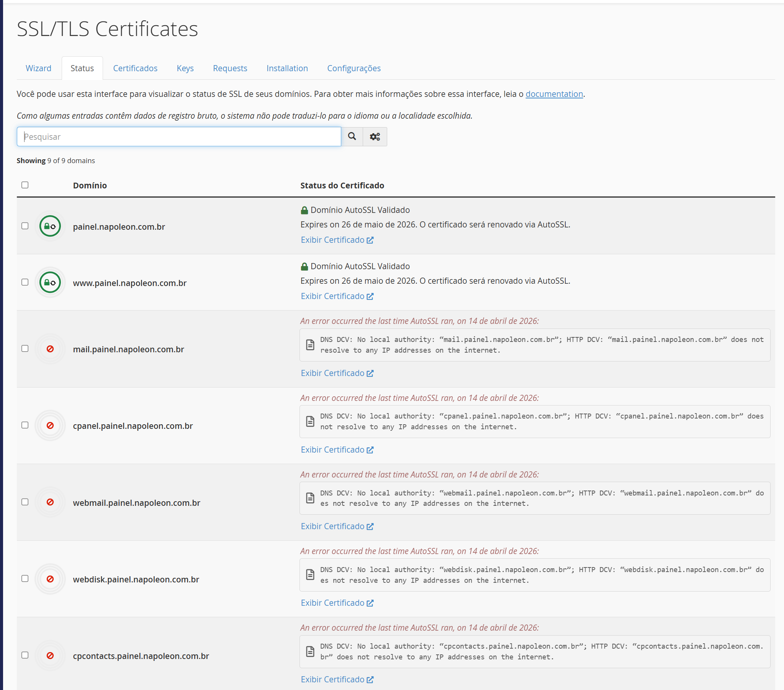Screen dimensions: 784x690
Task: Open Exibir Certificado for webdisk.painel.napoleon.com.br
Action: pyautogui.click(x=337, y=603)
